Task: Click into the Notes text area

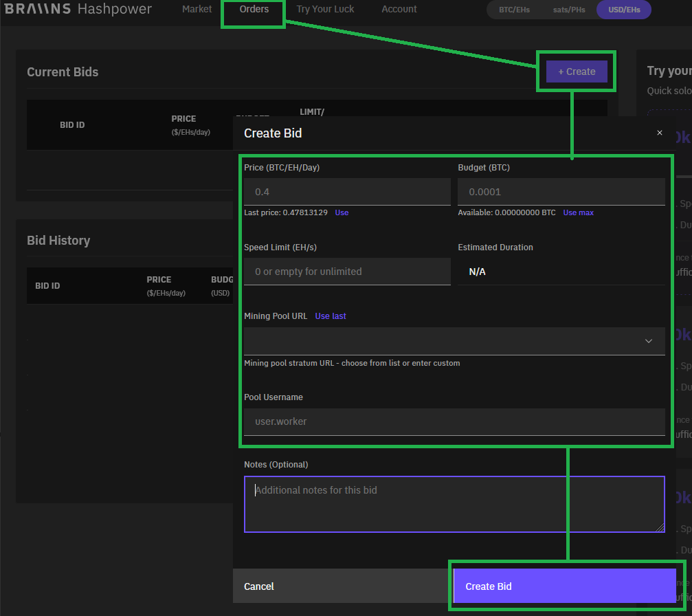Action: 454,504
